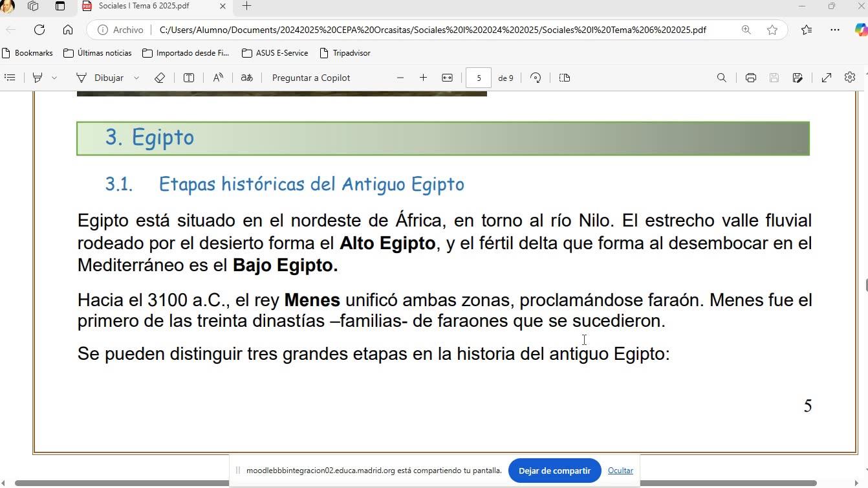This screenshot has height=488, width=868.
Task: Click the bold words "Alto Egipto"
Action: (387, 243)
